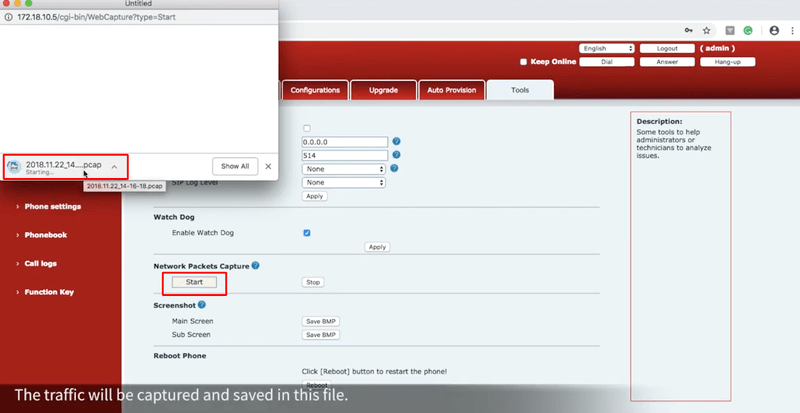The width and height of the screenshot is (800, 413).
Task: Toggle the Keep Online checkbox
Action: point(523,61)
